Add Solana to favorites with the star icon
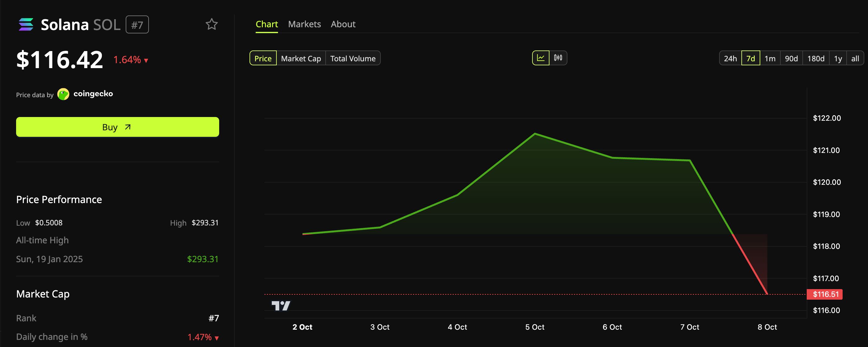Screen dimensions: 868x347 (212, 24)
